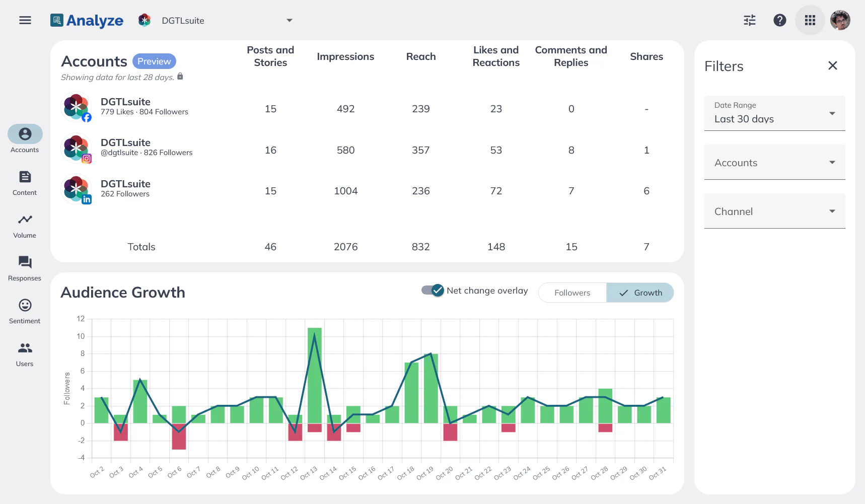Image resolution: width=865 pixels, height=504 pixels.
Task: Open the Responses sidebar section
Action: pos(25,269)
